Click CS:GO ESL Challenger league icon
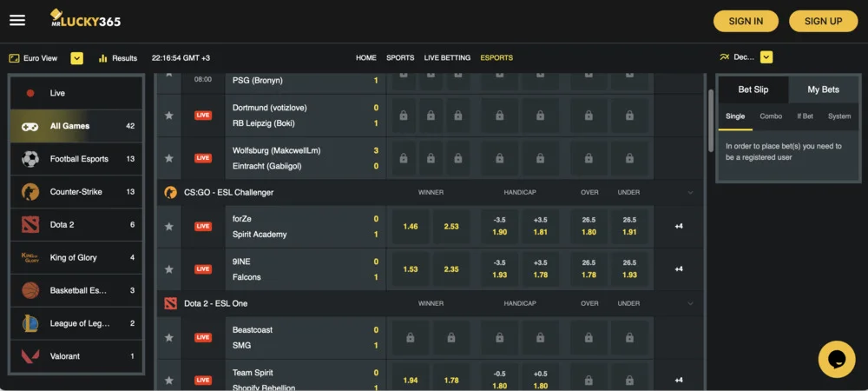Image resolution: width=868 pixels, height=391 pixels. (x=170, y=193)
